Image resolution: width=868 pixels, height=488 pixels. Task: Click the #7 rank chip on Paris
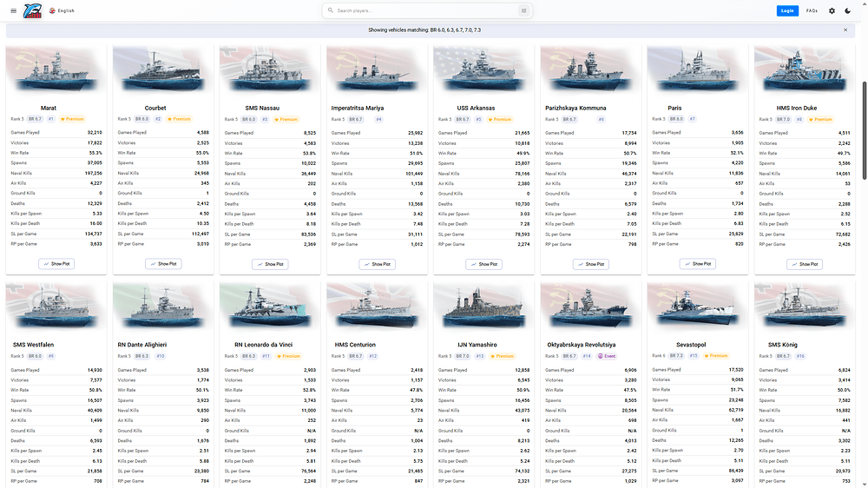coord(693,119)
